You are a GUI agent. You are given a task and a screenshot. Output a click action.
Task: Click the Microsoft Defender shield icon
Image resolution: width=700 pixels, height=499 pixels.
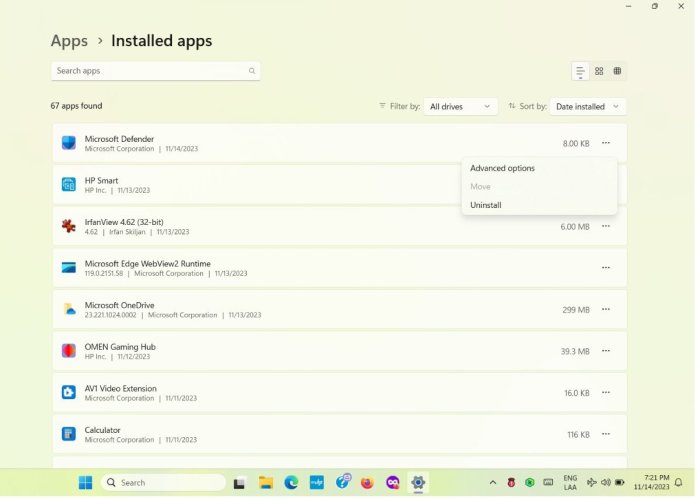69,144
